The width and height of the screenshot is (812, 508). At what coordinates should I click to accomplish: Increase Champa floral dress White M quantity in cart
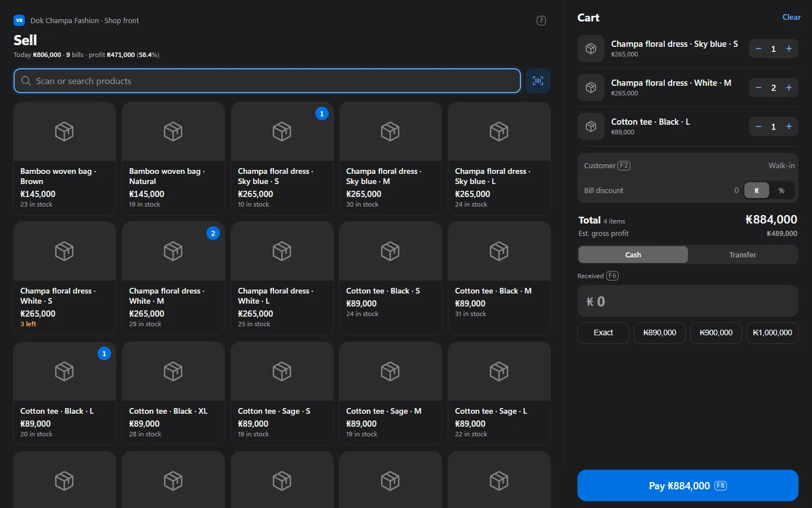(x=789, y=88)
